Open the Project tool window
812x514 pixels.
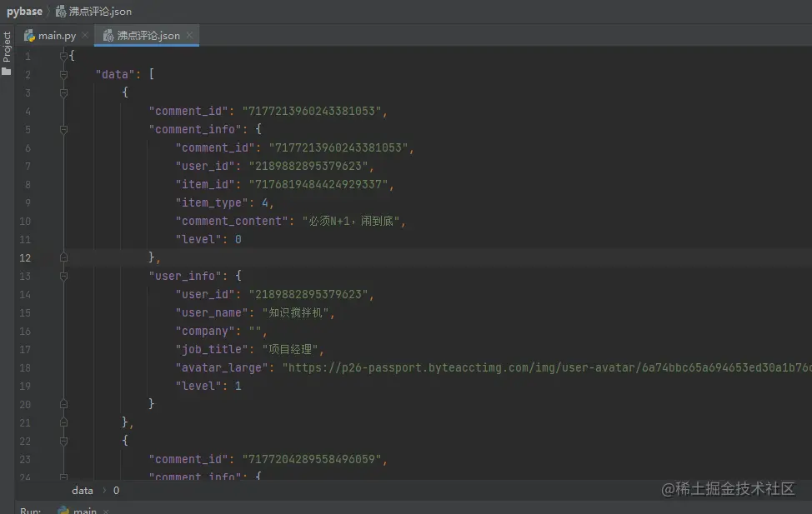coord(7,52)
